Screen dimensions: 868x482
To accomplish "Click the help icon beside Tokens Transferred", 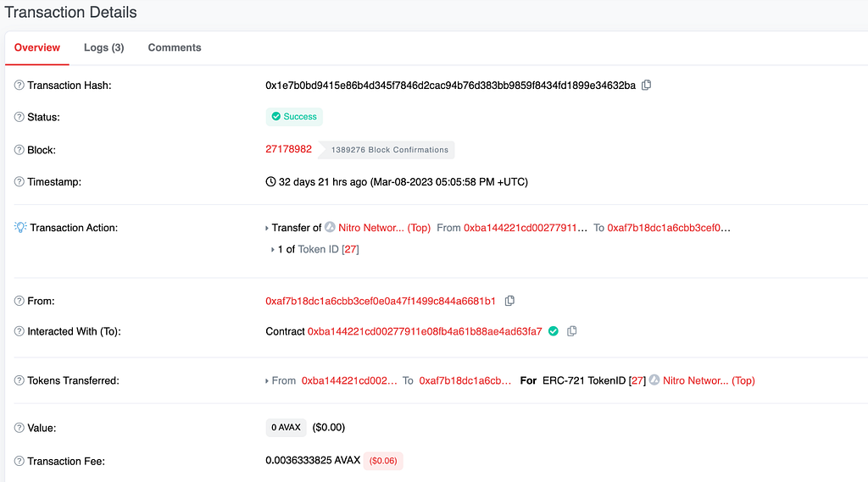I will click(19, 380).
